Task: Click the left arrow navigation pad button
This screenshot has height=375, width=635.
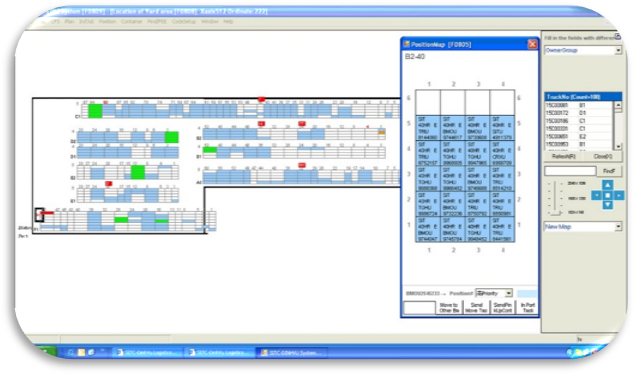Action: tap(596, 195)
